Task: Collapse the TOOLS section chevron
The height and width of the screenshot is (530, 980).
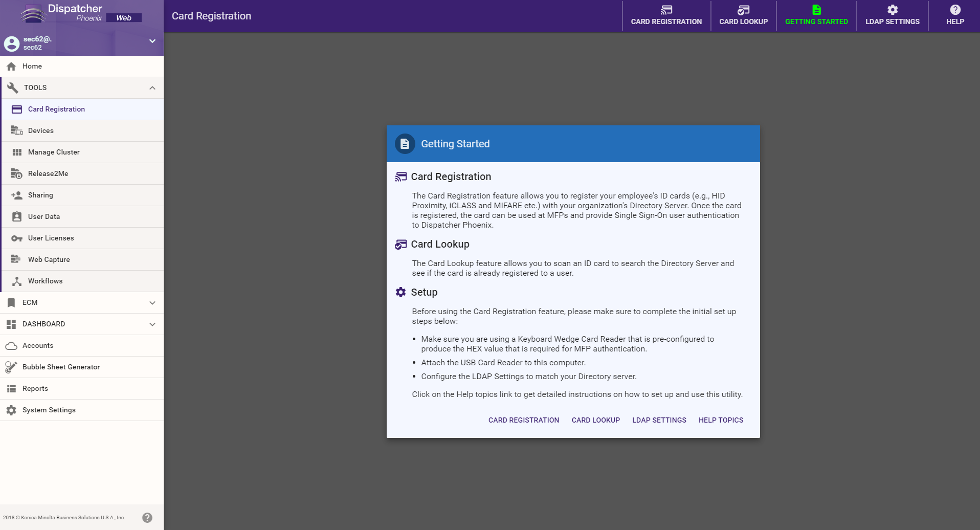Action: (x=152, y=88)
